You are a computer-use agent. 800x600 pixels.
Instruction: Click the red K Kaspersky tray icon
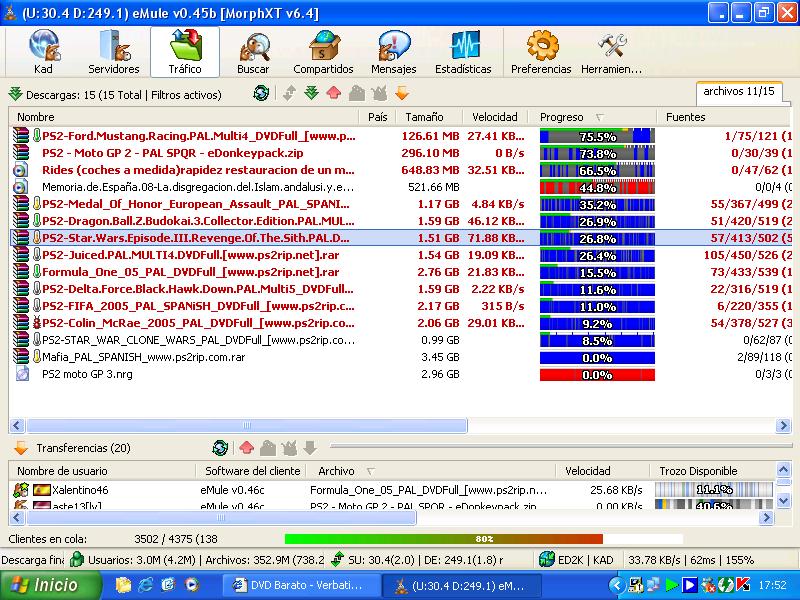742,585
